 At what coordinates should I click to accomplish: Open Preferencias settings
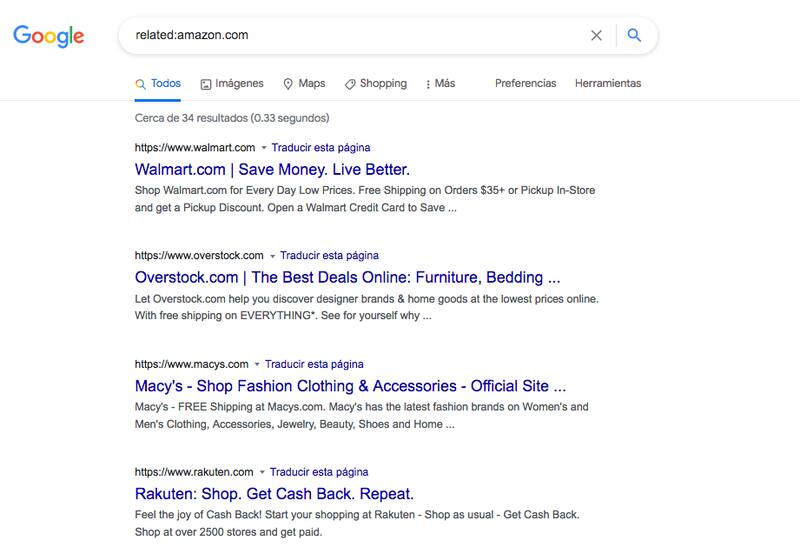point(525,84)
